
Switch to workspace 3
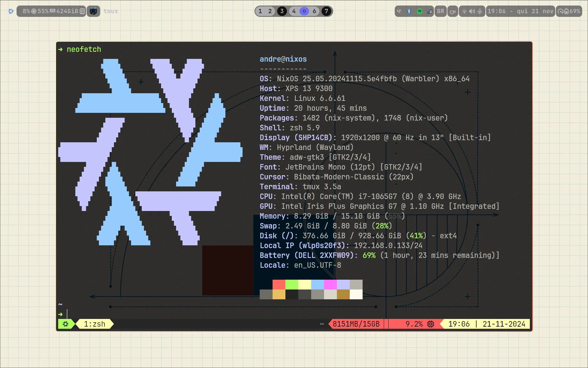(282, 11)
